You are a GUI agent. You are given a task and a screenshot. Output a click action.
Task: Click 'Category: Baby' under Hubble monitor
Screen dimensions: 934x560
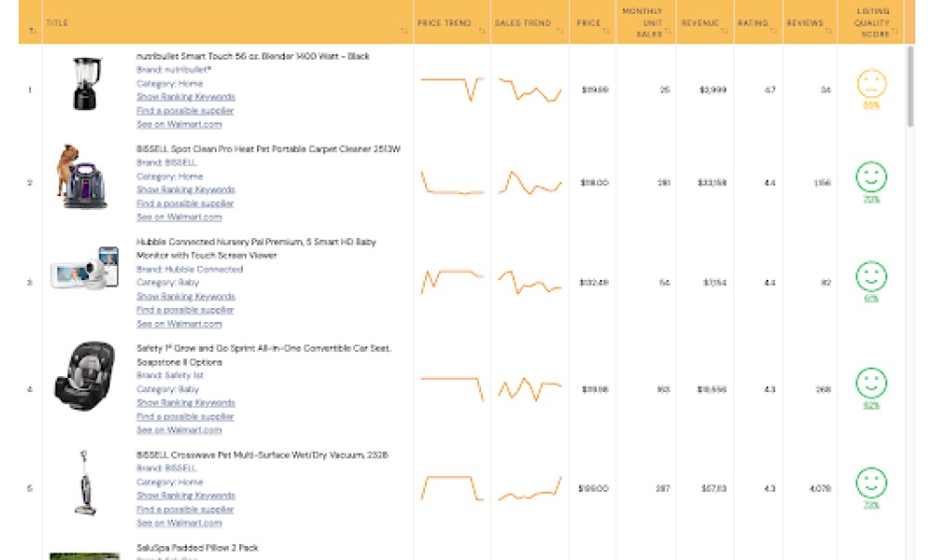[167, 283]
